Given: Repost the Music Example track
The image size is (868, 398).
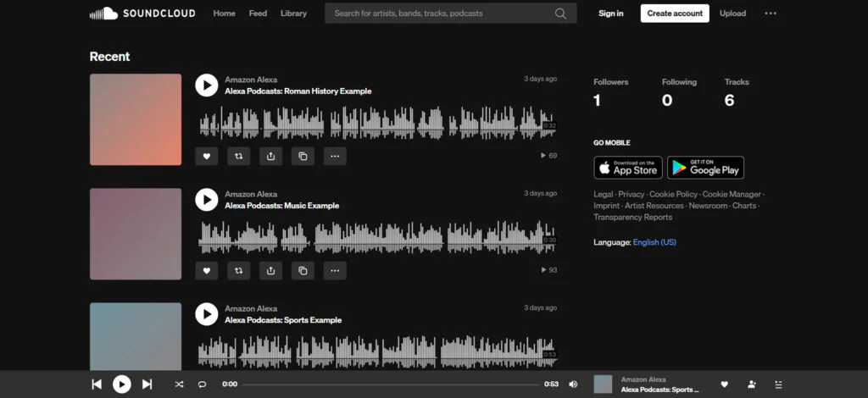Looking at the screenshot, I should pos(238,271).
